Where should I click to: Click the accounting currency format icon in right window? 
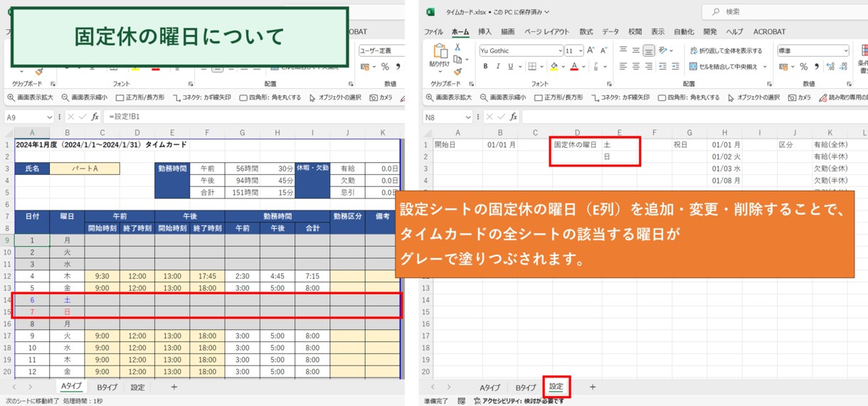[783, 66]
